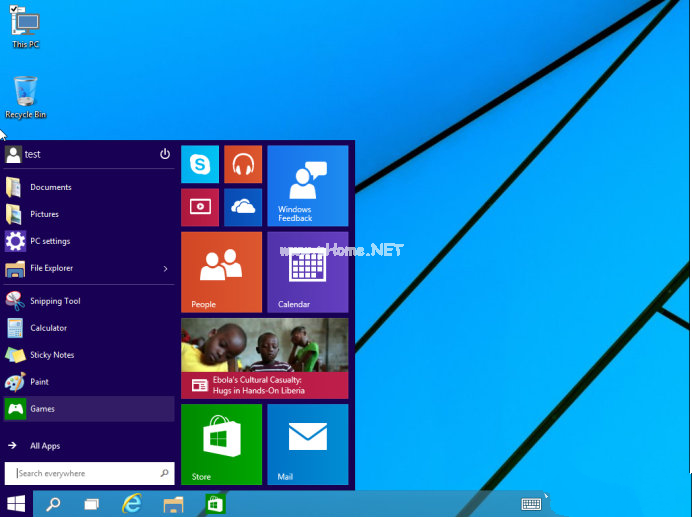693x517 pixels.
Task: Open the Skype tile
Action: 200,164
